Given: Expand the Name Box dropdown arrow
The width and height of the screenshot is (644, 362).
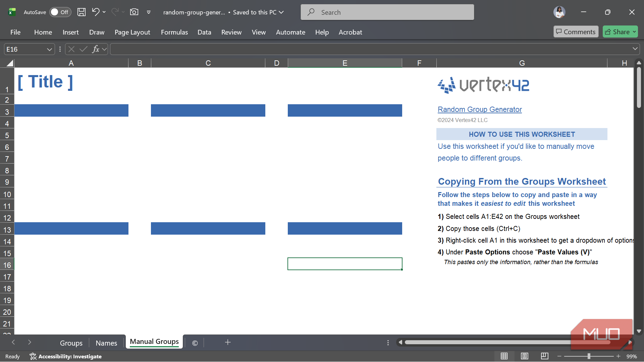Looking at the screenshot, I should 50,49.
